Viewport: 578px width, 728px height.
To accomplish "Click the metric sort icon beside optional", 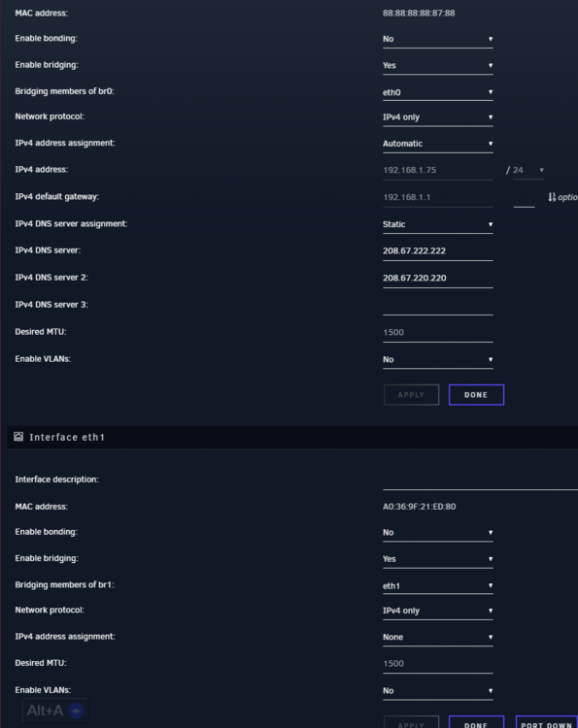I will 552,197.
